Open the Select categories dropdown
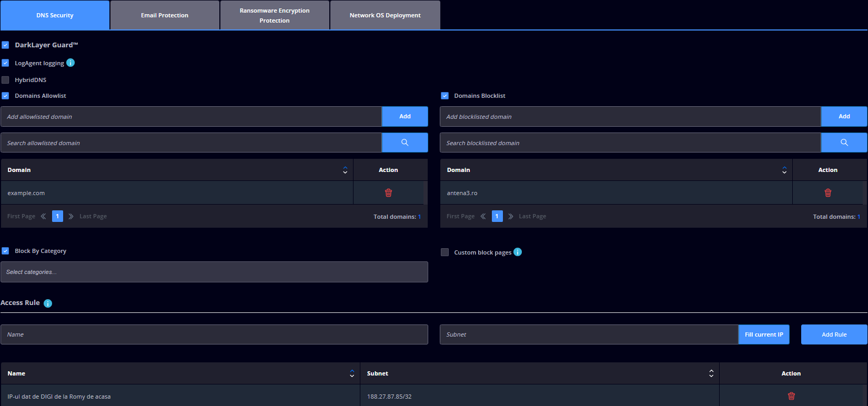This screenshot has height=406, width=868. [x=214, y=272]
